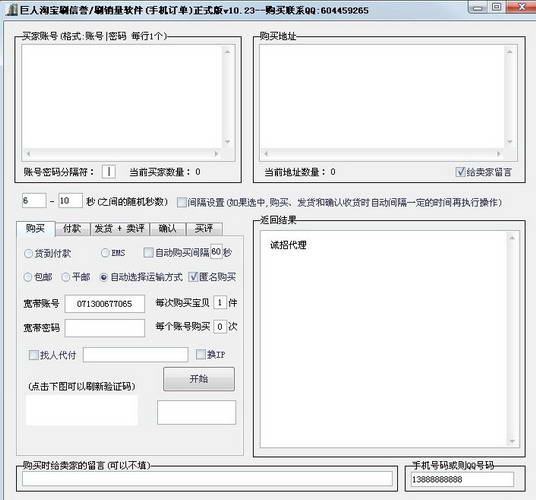Focus the 宽带账号 input field
Viewport: 536px width, 500px height.
(x=105, y=303)
